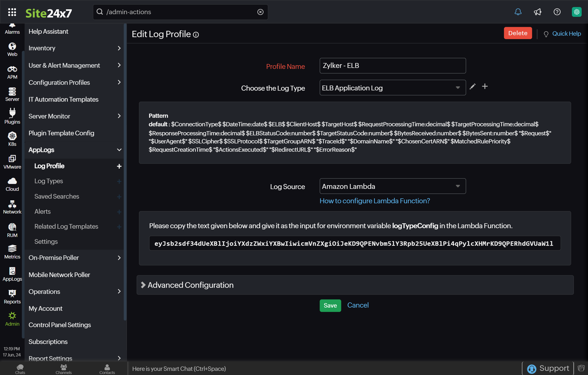Click the Saved Searches menu item
Screen dimensions: 588x375
pos(57,196)
